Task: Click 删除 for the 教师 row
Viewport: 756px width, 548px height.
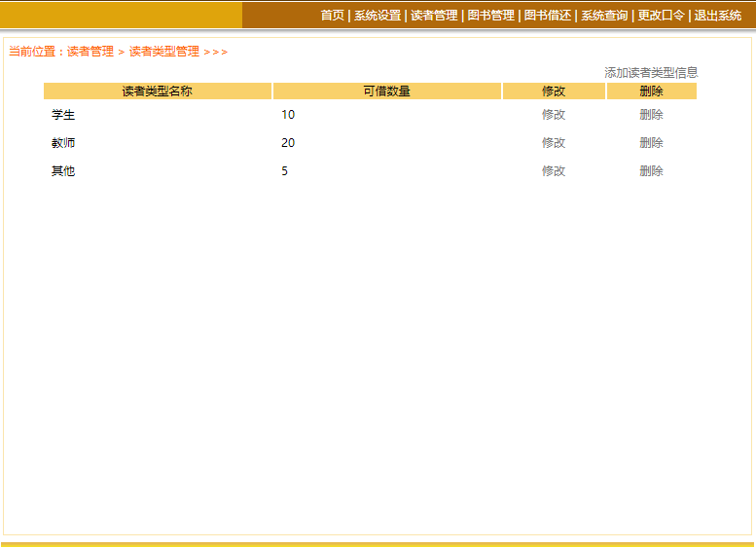Action: click(651, 143)
